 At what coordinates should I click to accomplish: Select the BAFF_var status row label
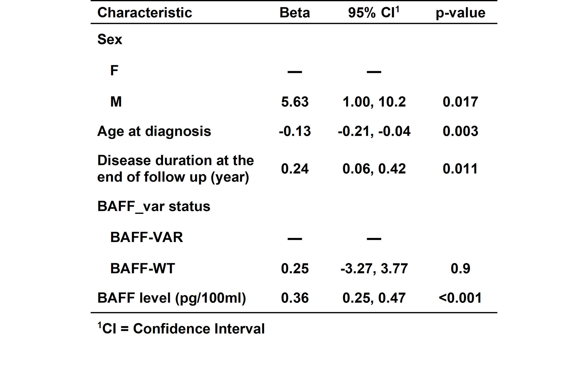coord(154,206)
